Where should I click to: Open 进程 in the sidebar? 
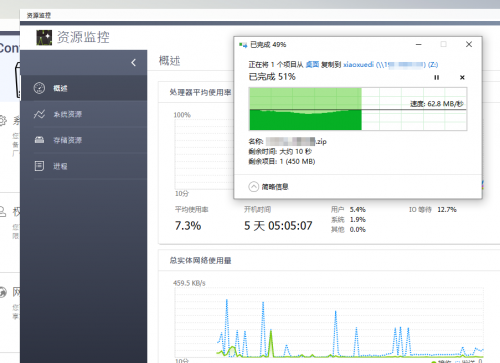(x=83, y=166)
